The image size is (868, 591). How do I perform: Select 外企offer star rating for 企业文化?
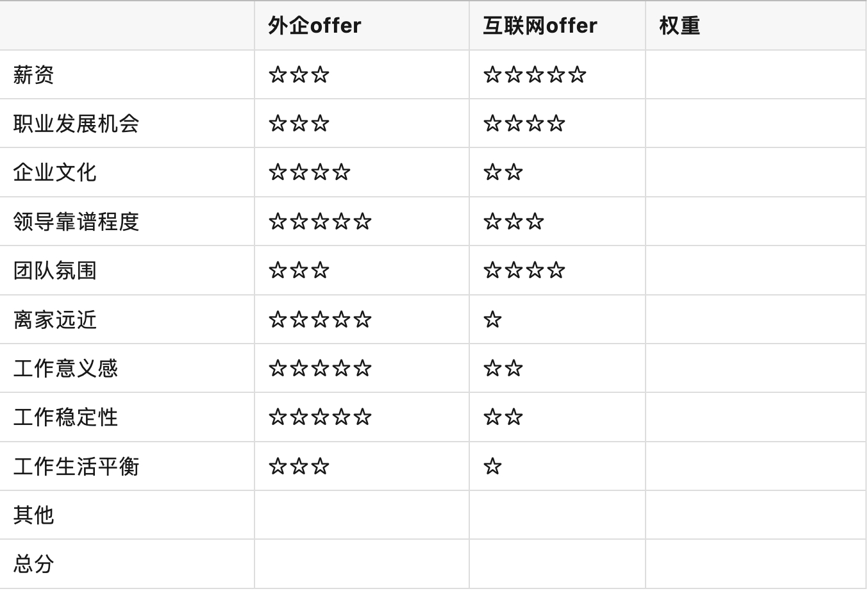[310, 172]
